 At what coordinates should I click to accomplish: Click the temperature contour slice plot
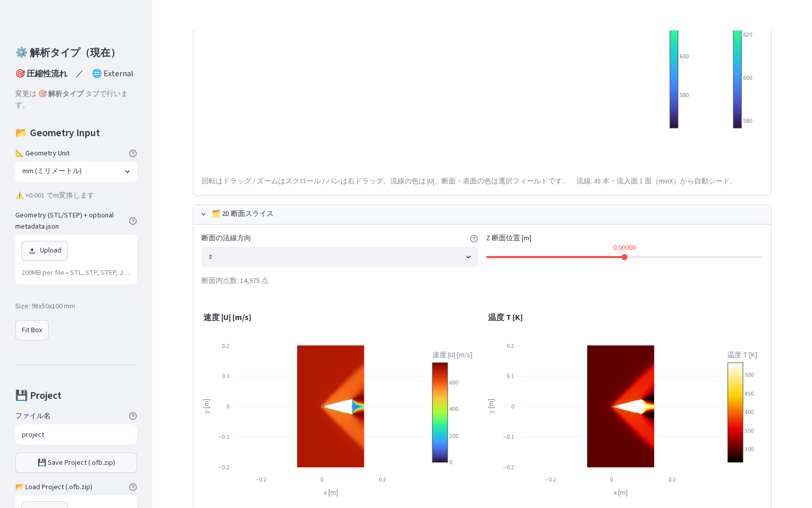(621, 406)
